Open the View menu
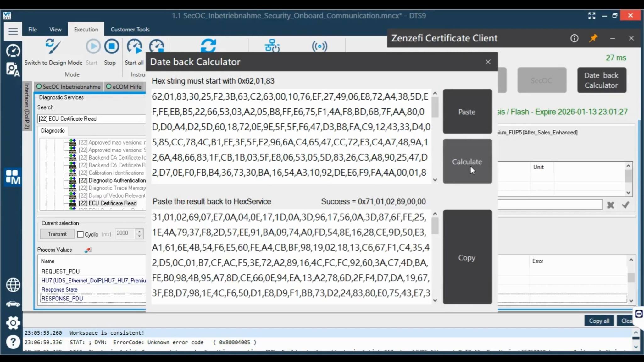 pyautogui.click(x=55, y=29)
